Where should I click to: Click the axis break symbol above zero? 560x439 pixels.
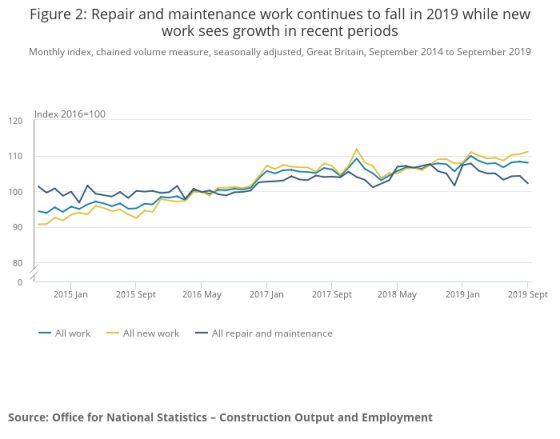pos(34,273)
